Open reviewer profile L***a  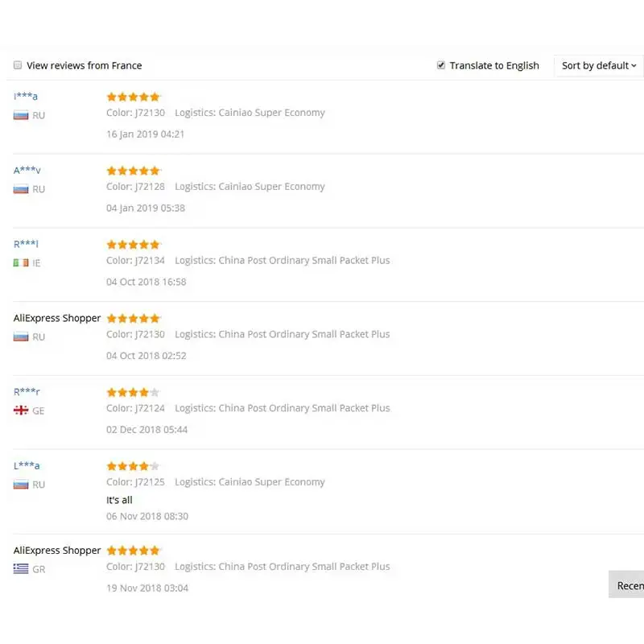[x=27, y=465]
